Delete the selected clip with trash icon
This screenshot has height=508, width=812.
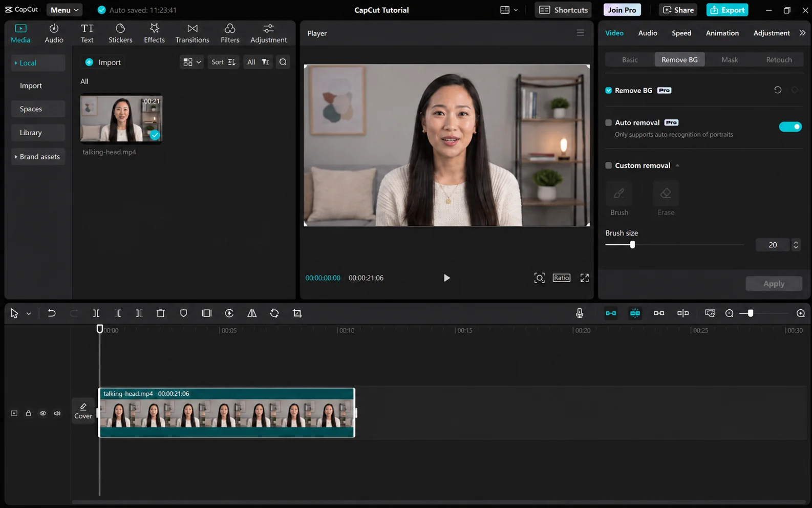coord(161,313)
